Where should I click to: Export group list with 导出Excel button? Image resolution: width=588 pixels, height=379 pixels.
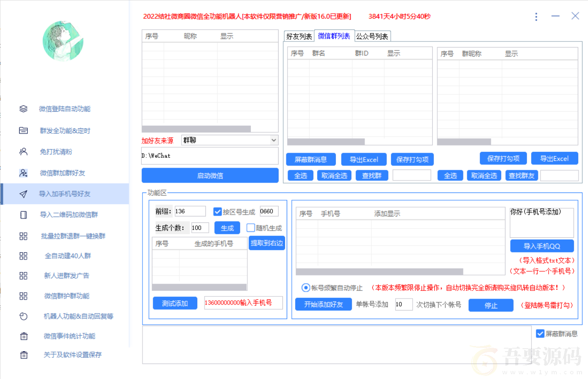point(364,160)
